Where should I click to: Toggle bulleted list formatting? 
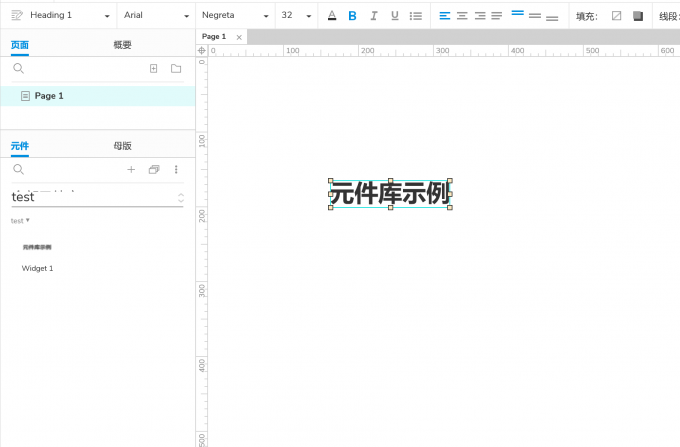tap(415, 16)
